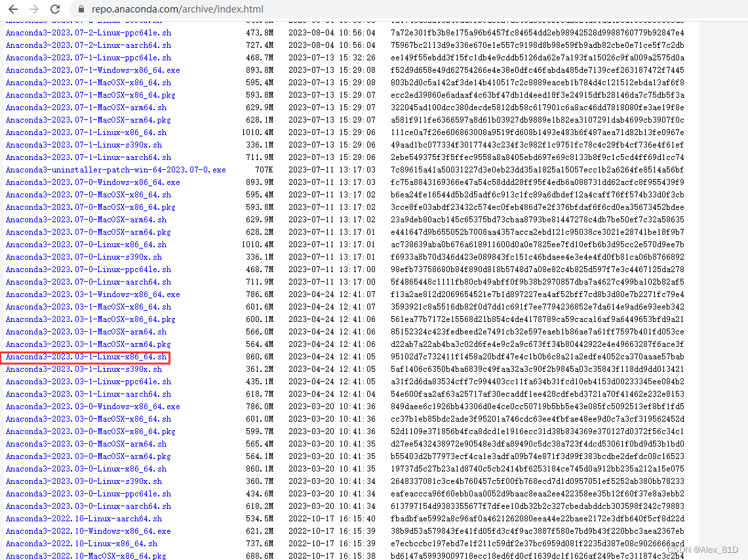Click the hash starting with eafeaccca96f
The image size is (748, 560).
tap(537, 494)
